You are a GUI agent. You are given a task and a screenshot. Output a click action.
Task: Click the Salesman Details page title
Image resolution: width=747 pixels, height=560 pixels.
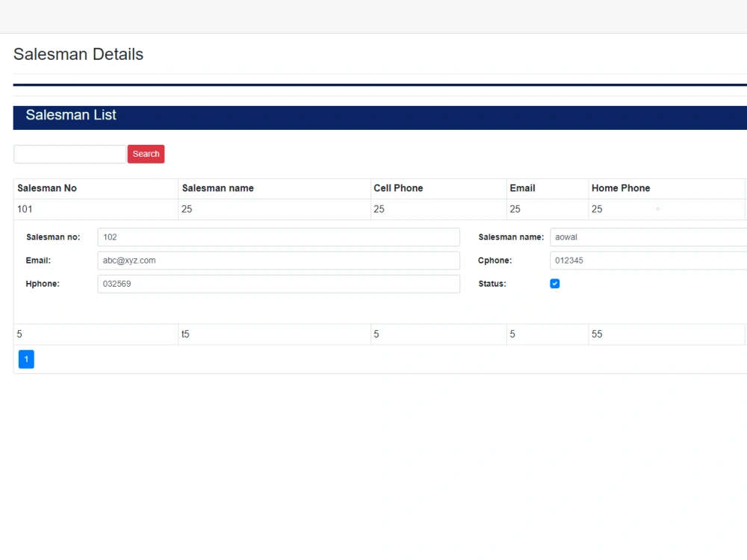point(78,55)
